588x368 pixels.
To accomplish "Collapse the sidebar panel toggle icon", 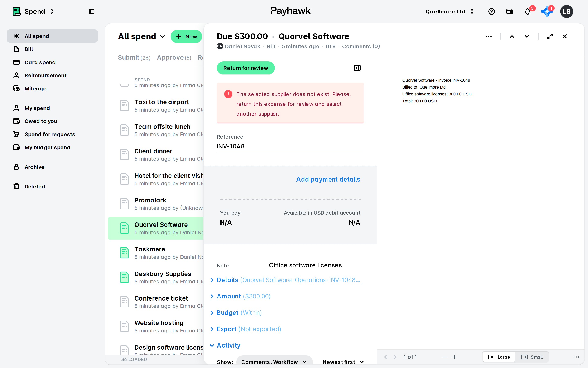I will click(x=91, y=11).
